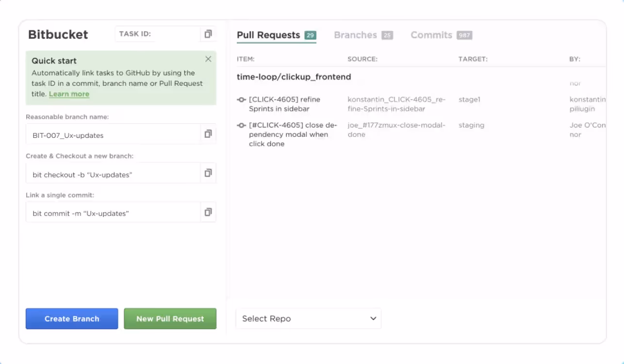Select the staging target branch entry
The width and height of the screenshot is (624, 364).
click(471, 125)
